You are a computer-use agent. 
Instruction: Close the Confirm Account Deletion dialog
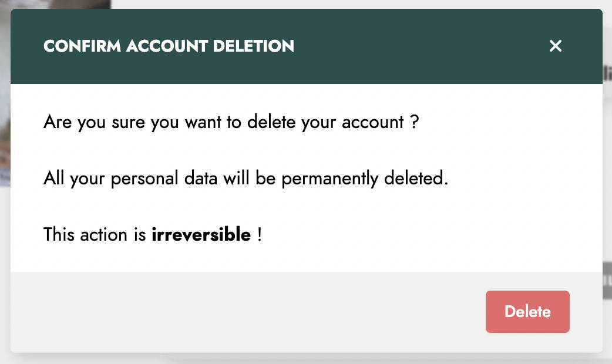point(556,46)
